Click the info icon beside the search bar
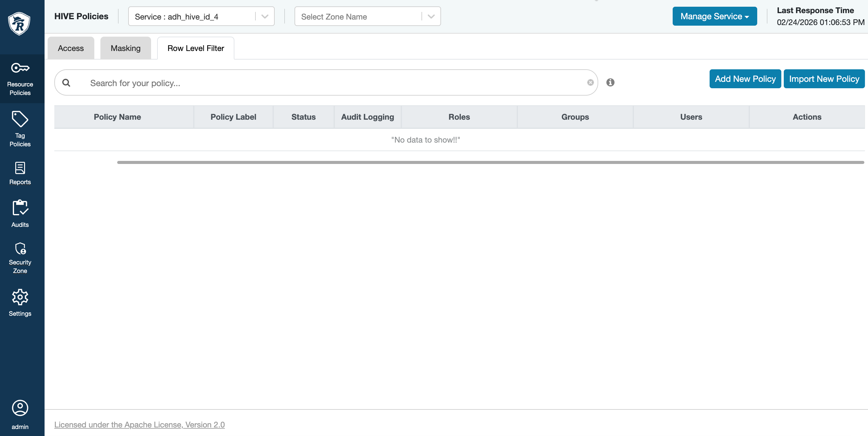This screenshot has height=436, width=868. (611, 82)
